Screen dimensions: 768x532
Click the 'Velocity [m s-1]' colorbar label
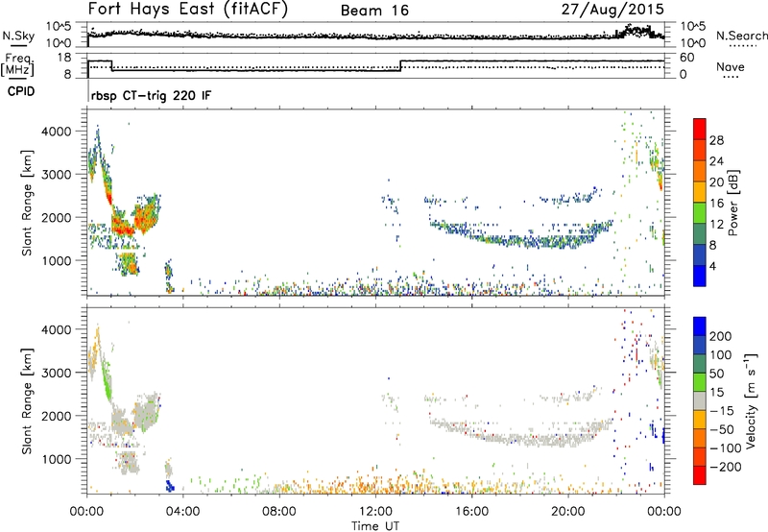750,400
